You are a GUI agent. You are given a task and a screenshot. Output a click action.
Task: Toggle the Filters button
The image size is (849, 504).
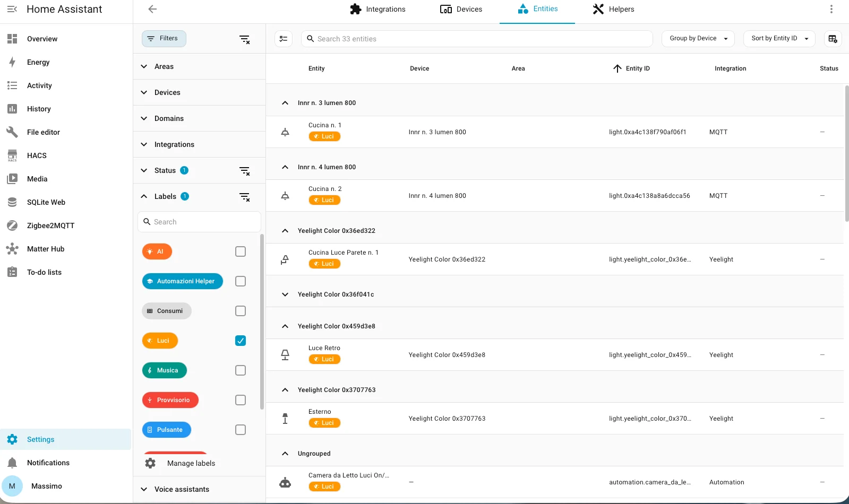164,39
